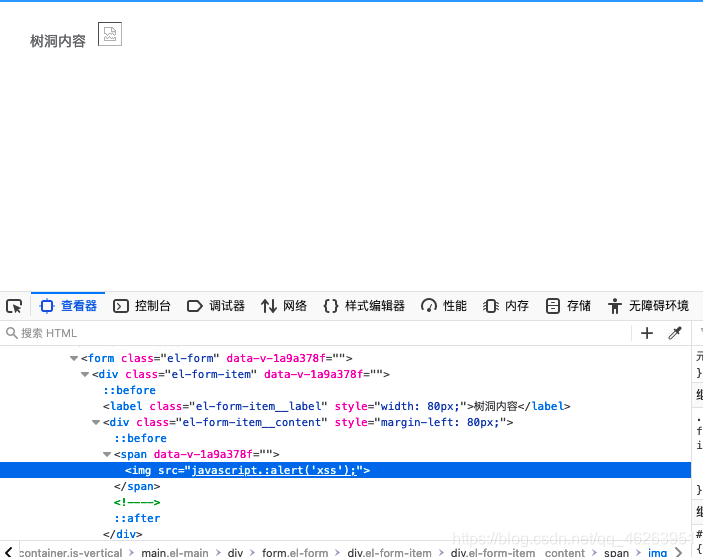Select form.el-form in breadcrumbs
The image size is (703, 557).
click(x=295, y=553)
